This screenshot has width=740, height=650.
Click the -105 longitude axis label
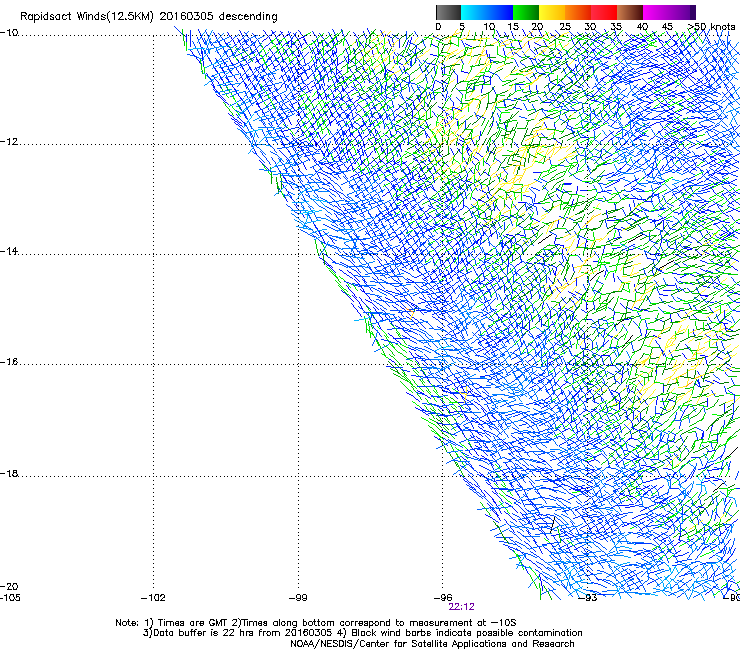pyautogui.click(x=10, y=598)
